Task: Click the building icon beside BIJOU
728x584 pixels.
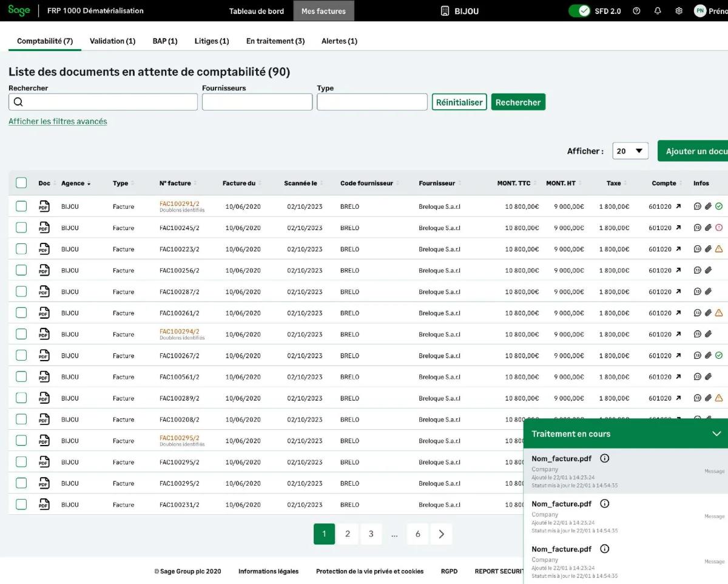Action: tap(445, 11)
